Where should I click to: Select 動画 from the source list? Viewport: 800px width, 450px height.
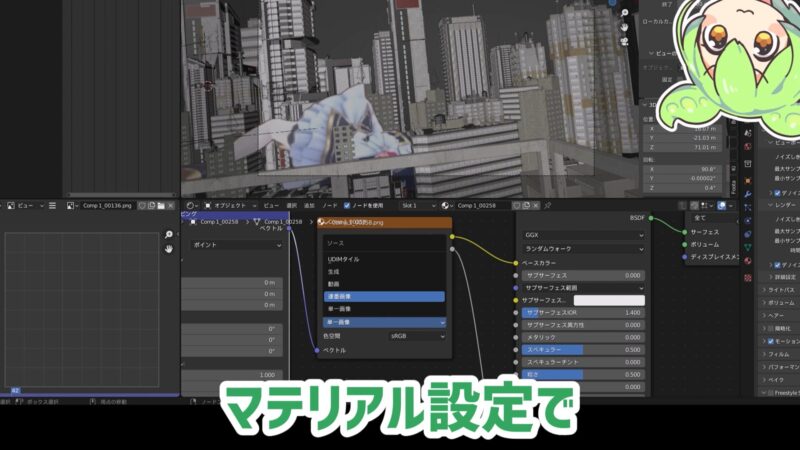point(334,284)
